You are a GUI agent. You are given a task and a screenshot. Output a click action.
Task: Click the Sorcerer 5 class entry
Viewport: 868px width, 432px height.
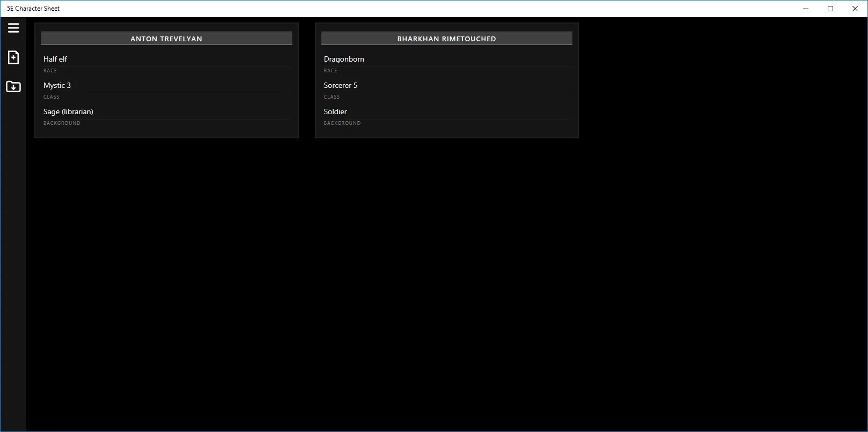click(340, 85)
